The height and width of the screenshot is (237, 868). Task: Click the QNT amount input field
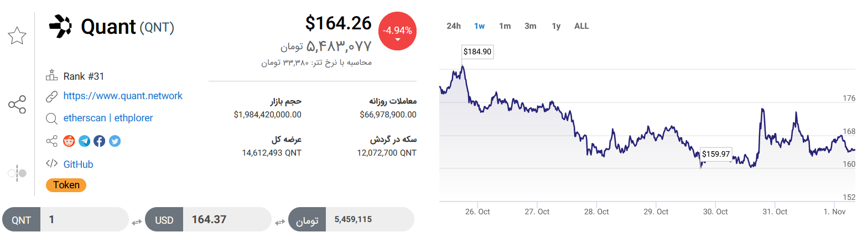point(84,220)
